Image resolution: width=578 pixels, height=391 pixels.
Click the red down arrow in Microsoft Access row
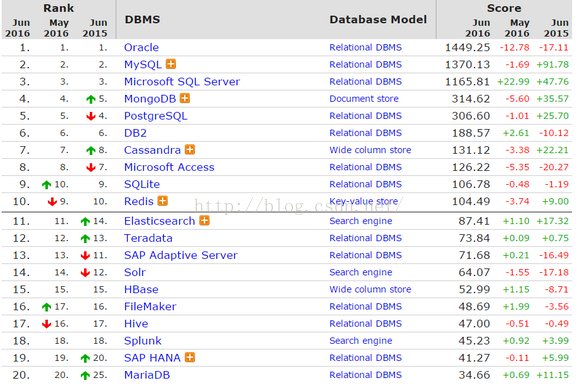pos(91,168)
